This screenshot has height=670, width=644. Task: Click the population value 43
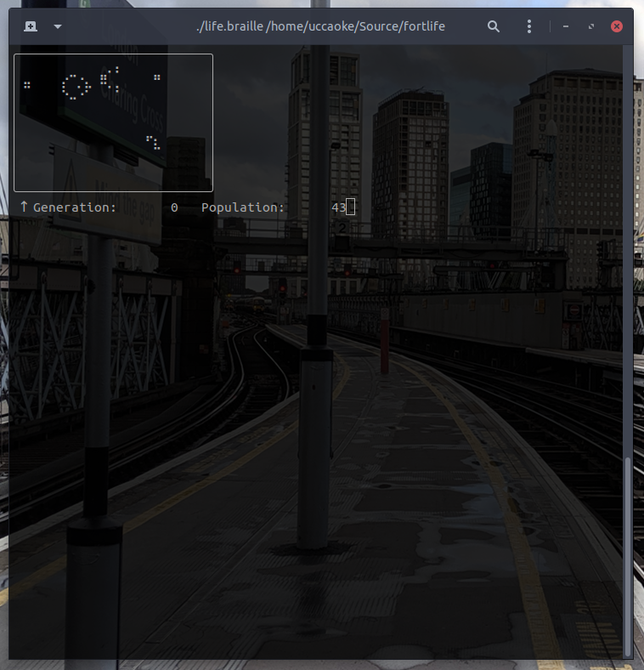click(x=338, y=207)
